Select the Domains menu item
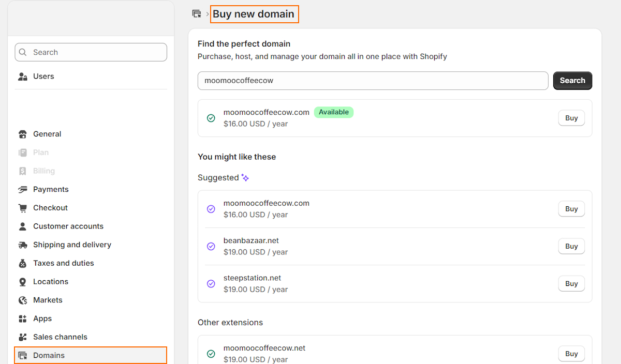Viewport: 621px width, 364px height. pyautogui.click(x=91, y=355)
